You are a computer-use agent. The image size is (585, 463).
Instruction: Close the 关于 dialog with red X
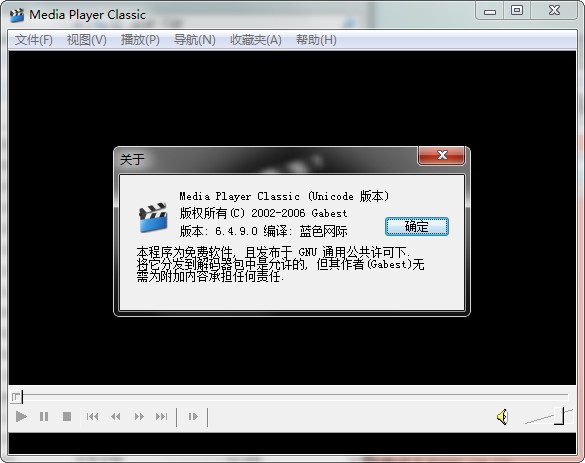[442, 155]
